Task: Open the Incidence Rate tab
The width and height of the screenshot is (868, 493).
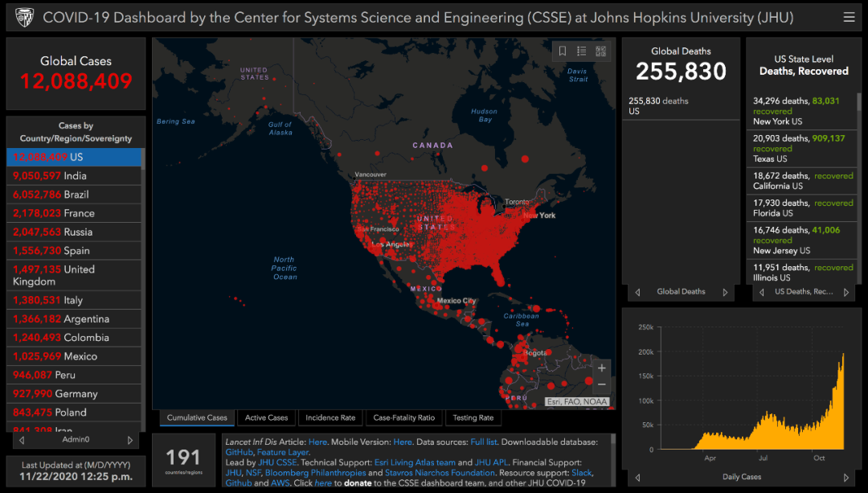Action: click(x=330, y=417)
